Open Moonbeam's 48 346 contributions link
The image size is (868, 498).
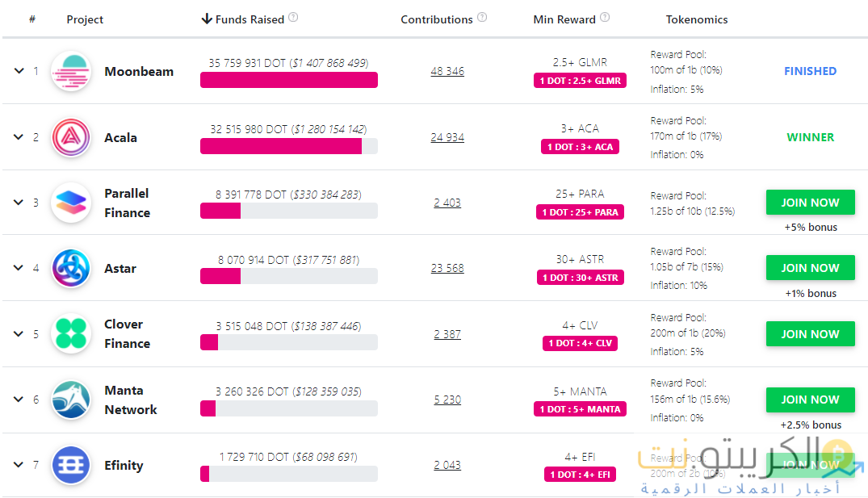tap(447, 71)
